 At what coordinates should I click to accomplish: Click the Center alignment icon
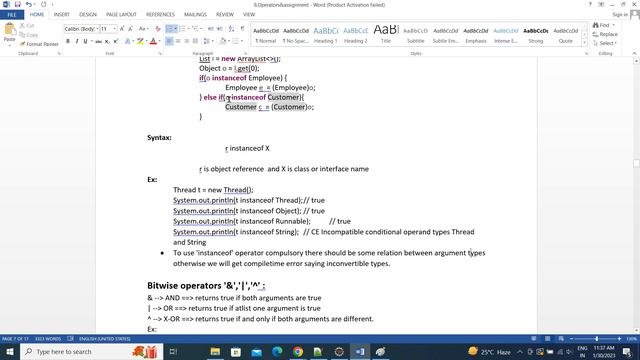178,41
